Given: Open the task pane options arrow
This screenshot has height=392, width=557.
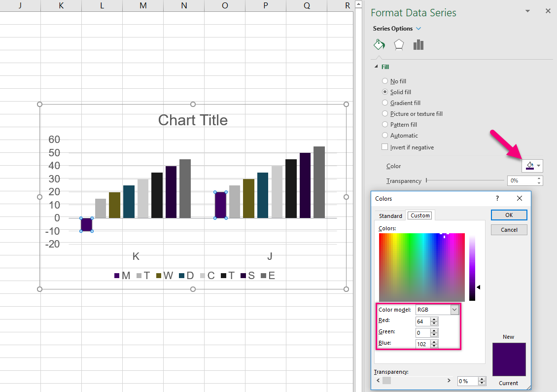Looking at the screenshot, I should coord(527,11).
